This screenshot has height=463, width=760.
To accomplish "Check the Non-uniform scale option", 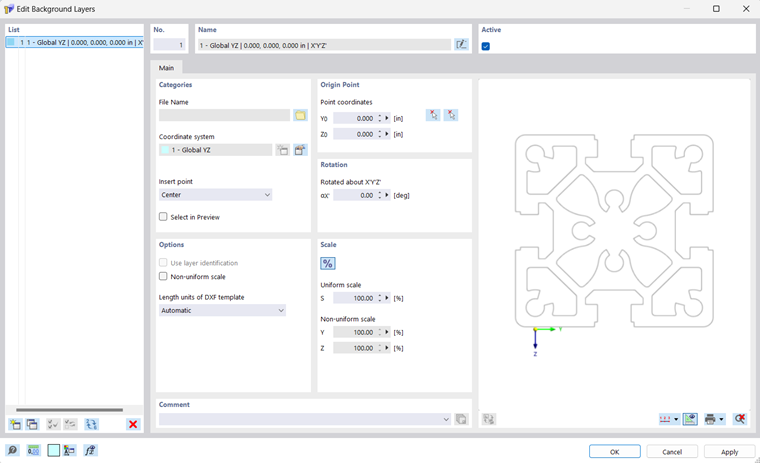I will 164,277.
